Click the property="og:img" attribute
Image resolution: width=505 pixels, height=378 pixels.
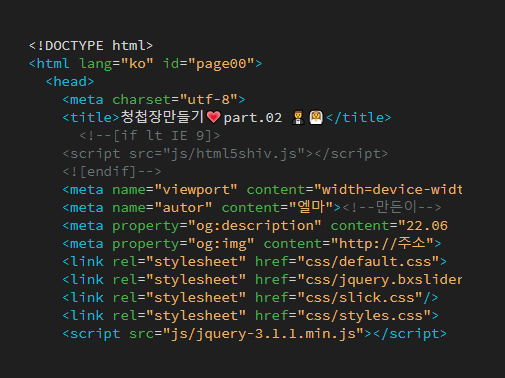(x=183, y=244)
